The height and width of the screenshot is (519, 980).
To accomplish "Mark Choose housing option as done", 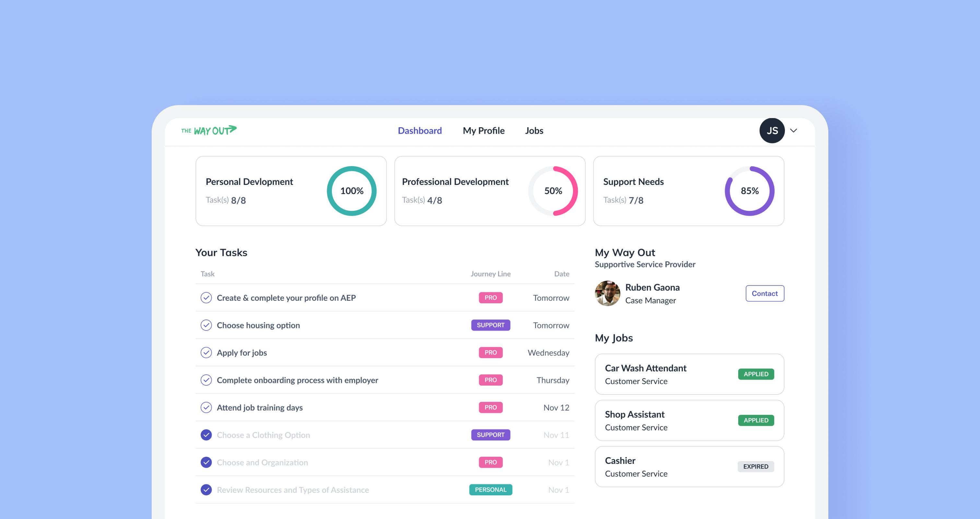I will (206, 325).
